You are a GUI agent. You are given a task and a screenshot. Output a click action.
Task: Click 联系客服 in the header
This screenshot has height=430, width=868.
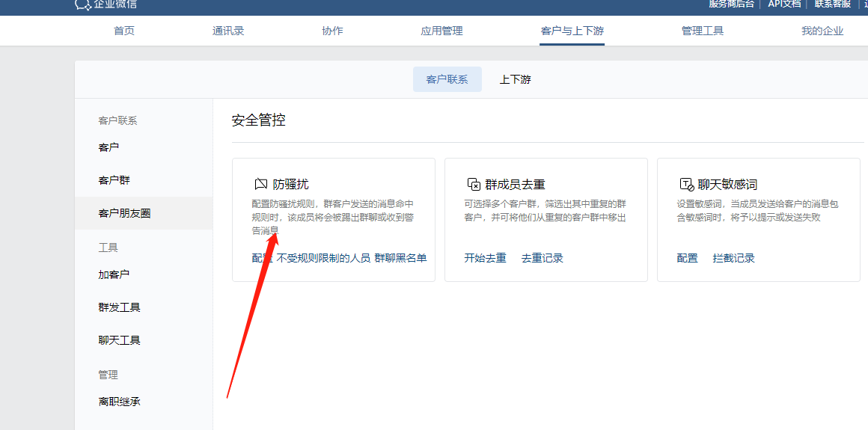click(833, 4)
